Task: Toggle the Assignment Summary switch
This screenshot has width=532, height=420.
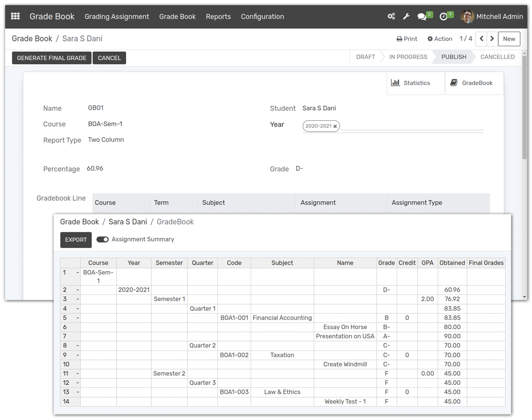Action: pyautogui.click(x=102, y=239)
